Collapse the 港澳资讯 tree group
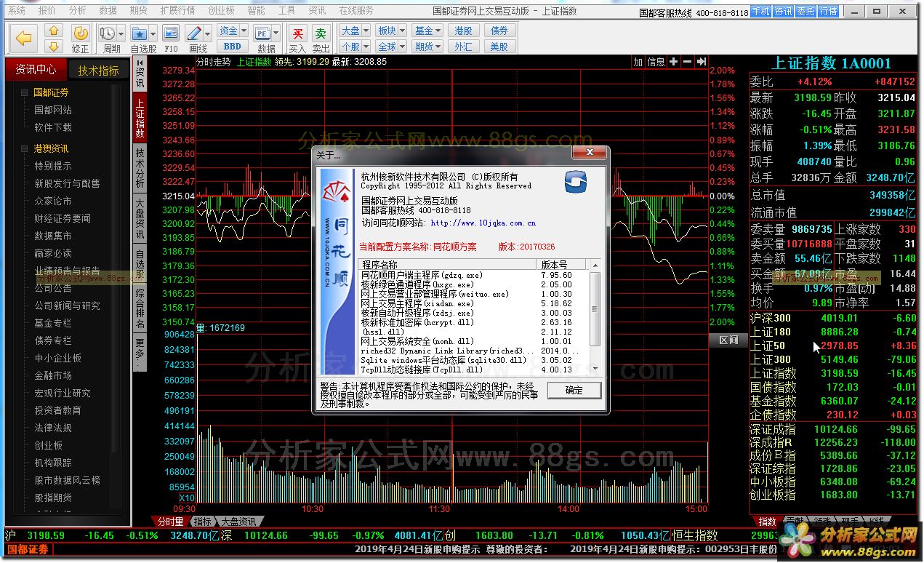 [24, 148]
